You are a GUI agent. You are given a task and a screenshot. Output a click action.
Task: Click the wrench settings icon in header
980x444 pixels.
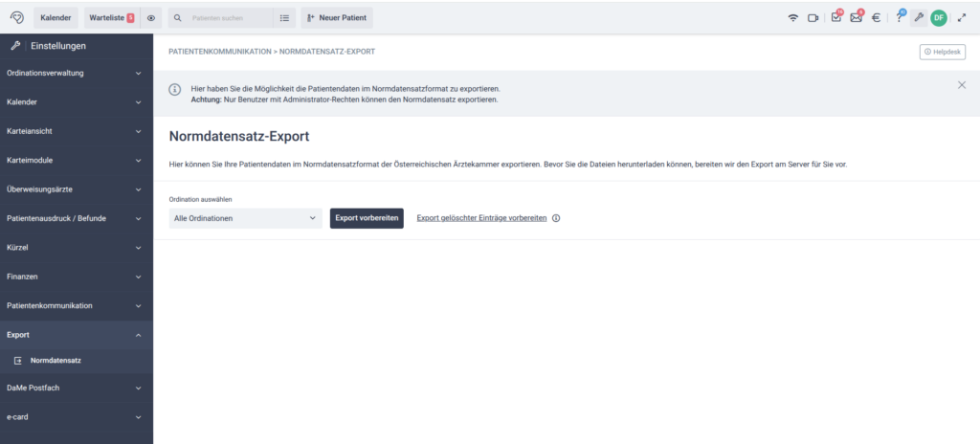919,17
